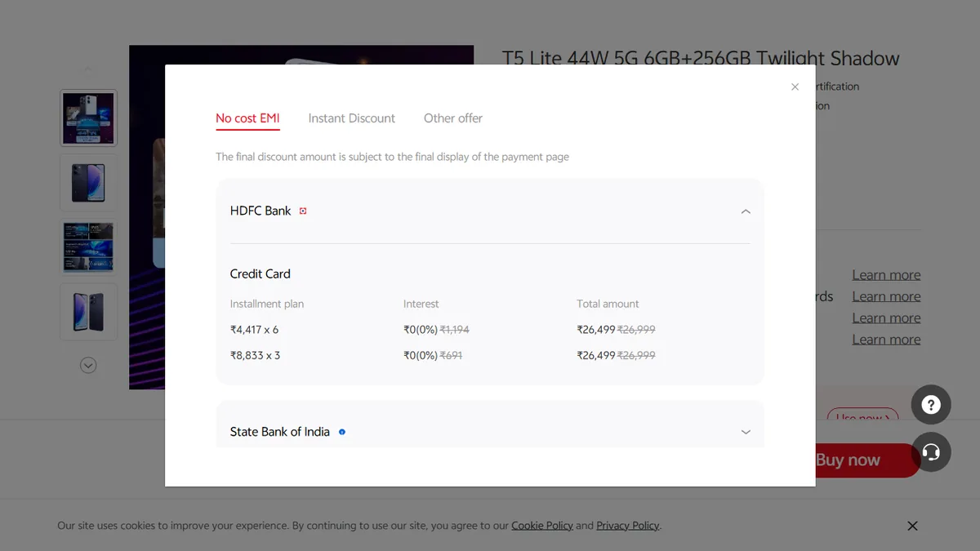Click the final discount amount notice text
Screen dimensions: 980x551
tap(392, 157)
